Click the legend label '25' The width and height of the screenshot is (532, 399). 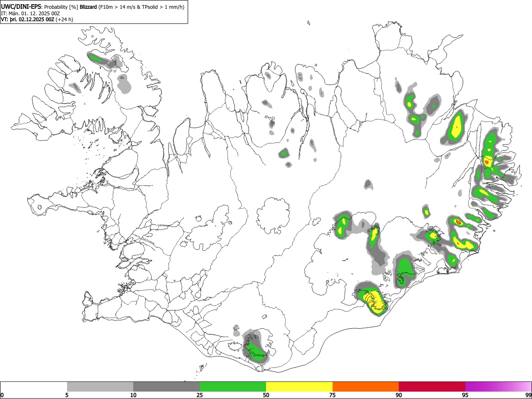[x=200, y=395]
